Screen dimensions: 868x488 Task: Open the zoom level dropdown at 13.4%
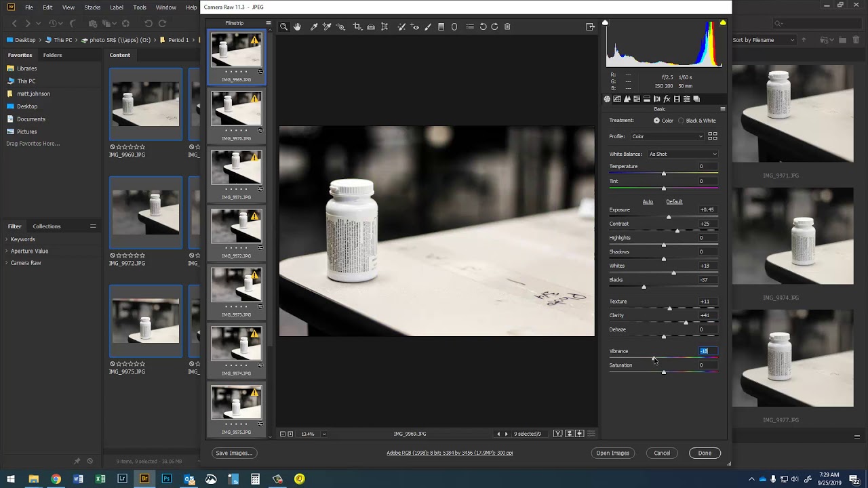[x=324, y=434]
